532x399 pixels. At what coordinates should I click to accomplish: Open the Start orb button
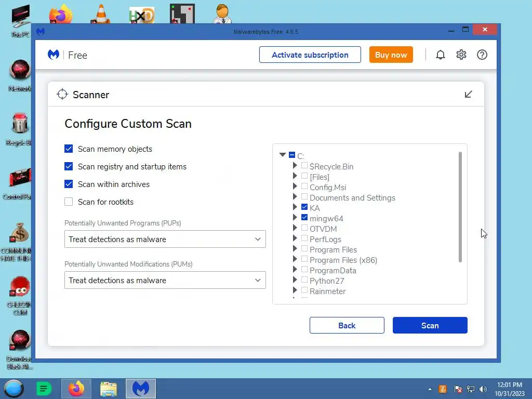click(14, 389)
